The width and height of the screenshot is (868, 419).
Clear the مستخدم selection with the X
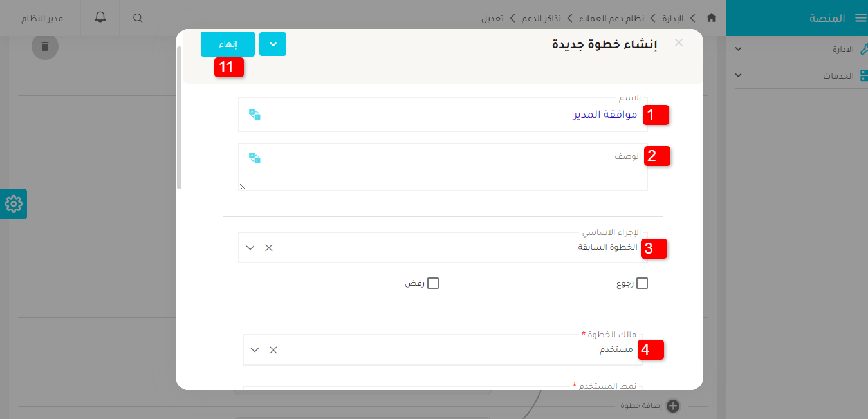coord(273,349)
